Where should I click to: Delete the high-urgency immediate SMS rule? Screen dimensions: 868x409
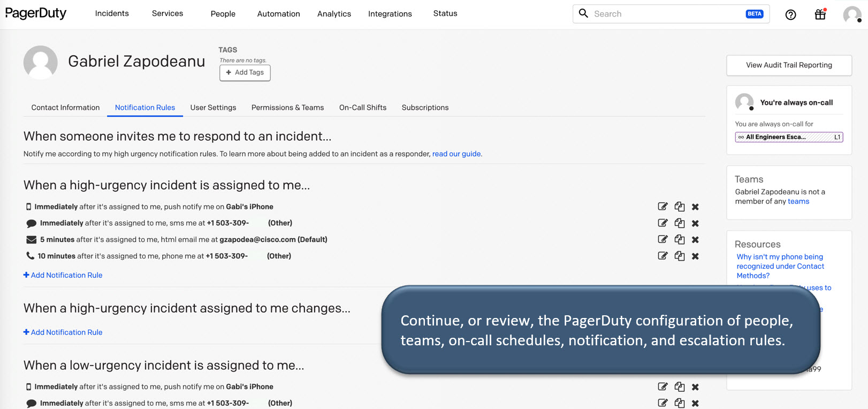tap(695, 223)
